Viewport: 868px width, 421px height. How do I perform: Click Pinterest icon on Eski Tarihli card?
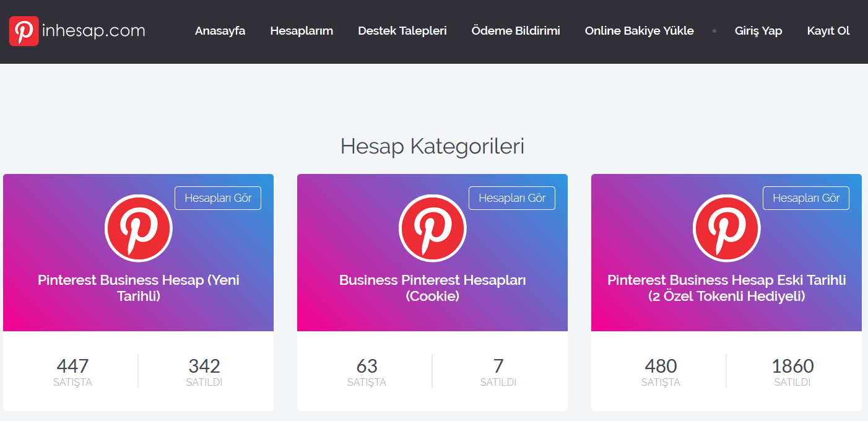coord(727,228)
